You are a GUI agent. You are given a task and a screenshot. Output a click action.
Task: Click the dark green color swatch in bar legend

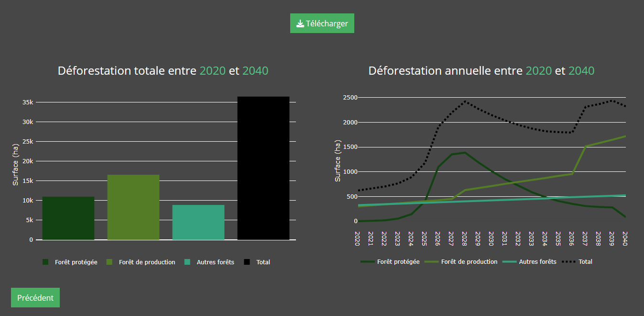coord(45,262)
